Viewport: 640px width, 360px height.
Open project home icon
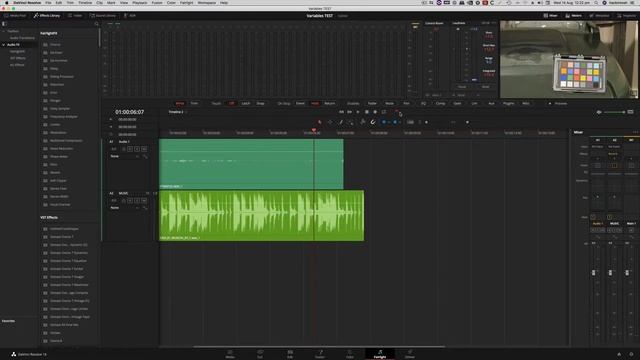pos(619,354)
